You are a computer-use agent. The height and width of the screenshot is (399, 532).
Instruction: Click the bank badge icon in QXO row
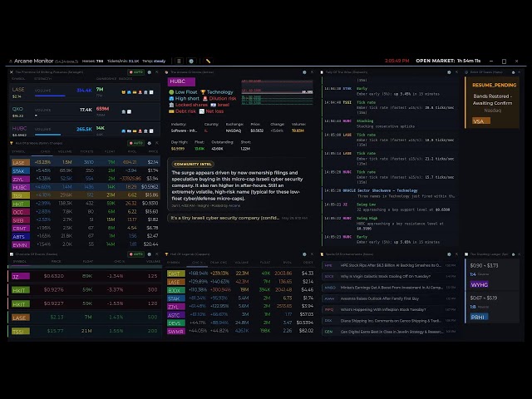(124, 111)
